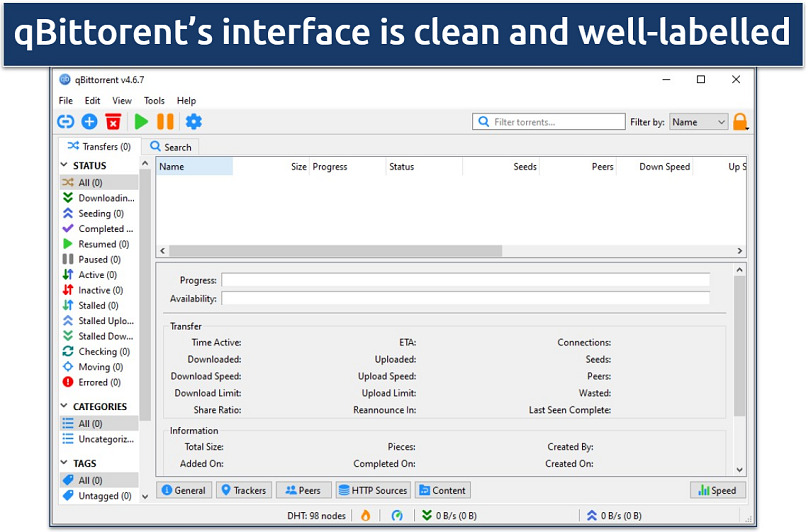Open the HTTP Sources details tab
This screenshot has height=532, width=806.
[373, 490]
